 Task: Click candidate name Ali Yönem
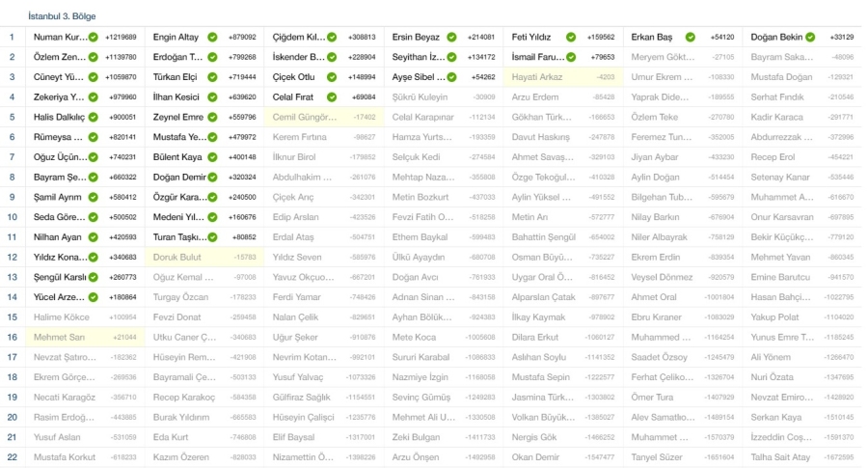coord(771,357)
